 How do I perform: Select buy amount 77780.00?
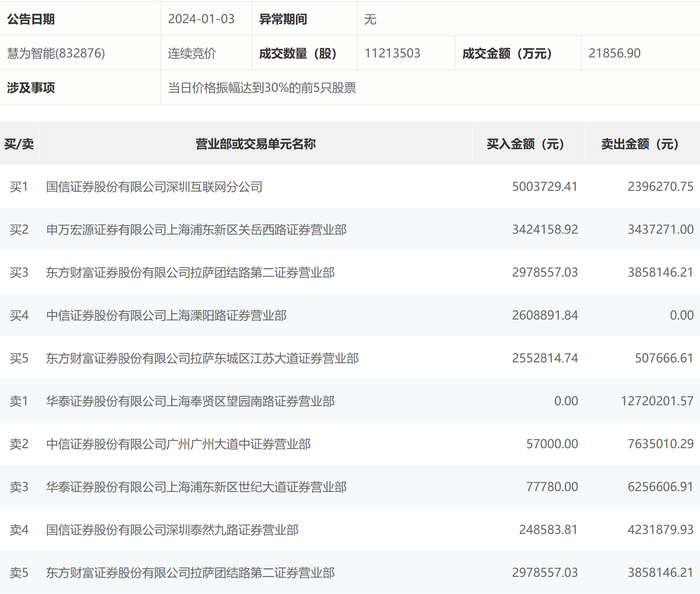click(552, 486)
